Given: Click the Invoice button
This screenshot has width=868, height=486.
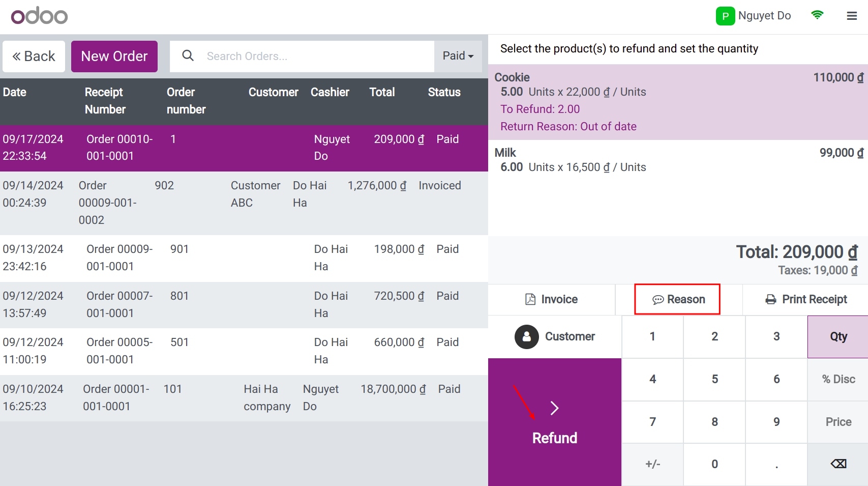Looking at the screenshot, I should coord(551,299).
